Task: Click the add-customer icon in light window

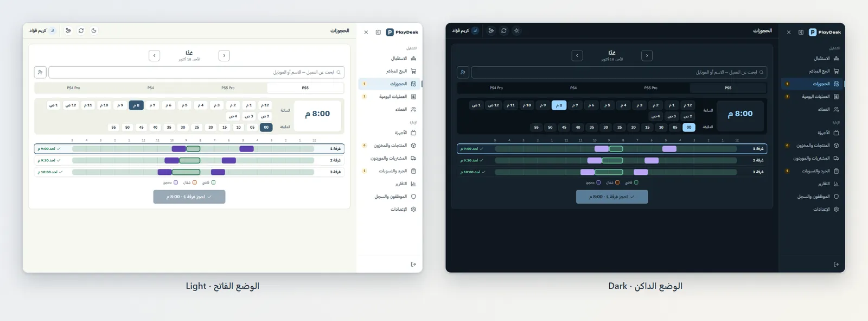Action: (40, 72)
